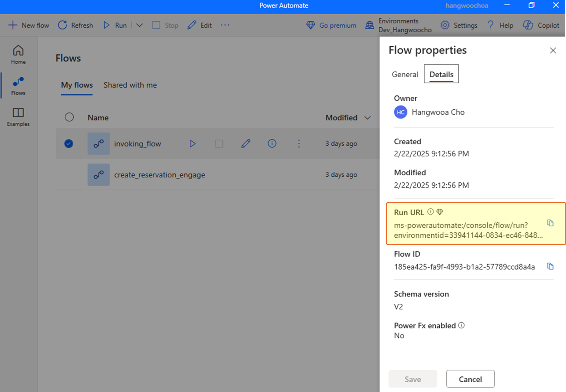Refresh the flows list
Screen dimensions: 566x392
pyautogui.click(x=75, y=25)
